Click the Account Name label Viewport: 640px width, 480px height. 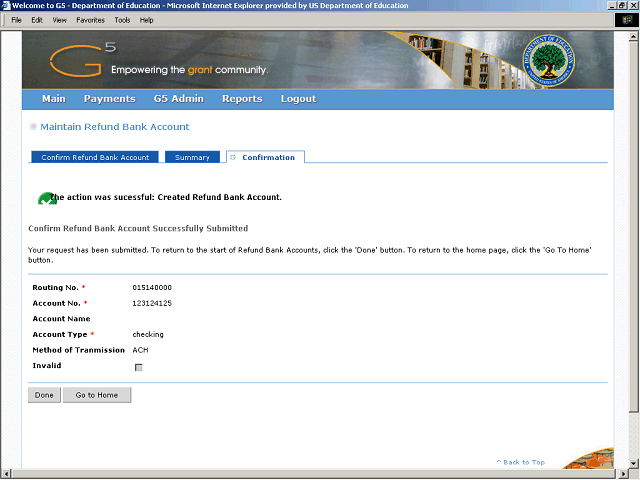pos(62,319)
